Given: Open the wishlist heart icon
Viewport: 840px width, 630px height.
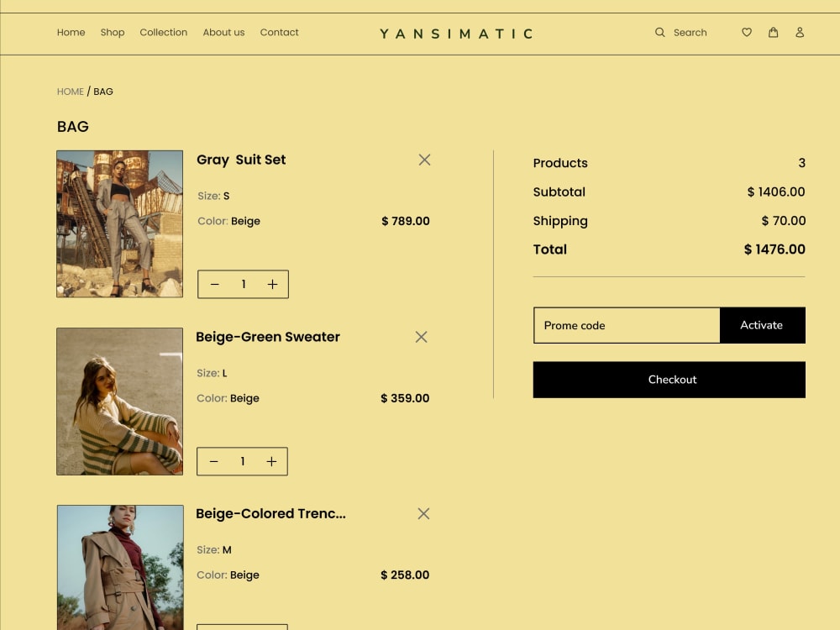Looking at the screenshot, I should coord(746,33).
